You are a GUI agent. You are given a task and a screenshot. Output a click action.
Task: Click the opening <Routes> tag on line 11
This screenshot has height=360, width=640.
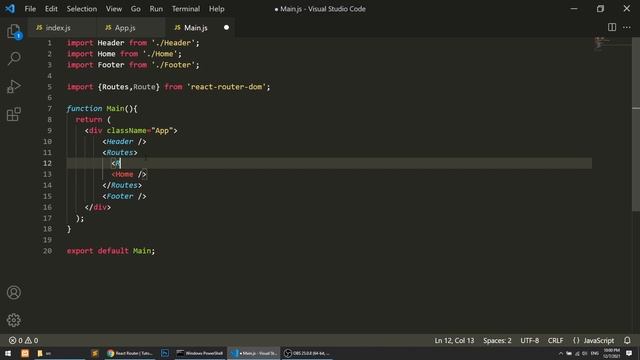[x=120, y=153]
